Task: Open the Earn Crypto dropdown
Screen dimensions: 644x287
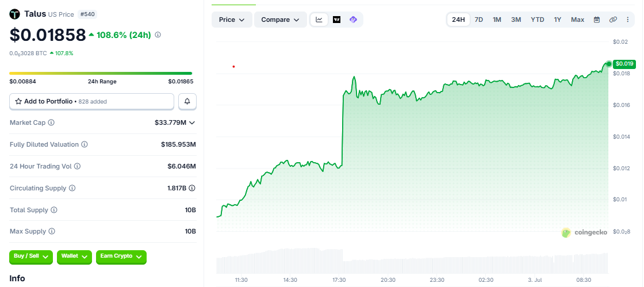Action: coord(121,256)
